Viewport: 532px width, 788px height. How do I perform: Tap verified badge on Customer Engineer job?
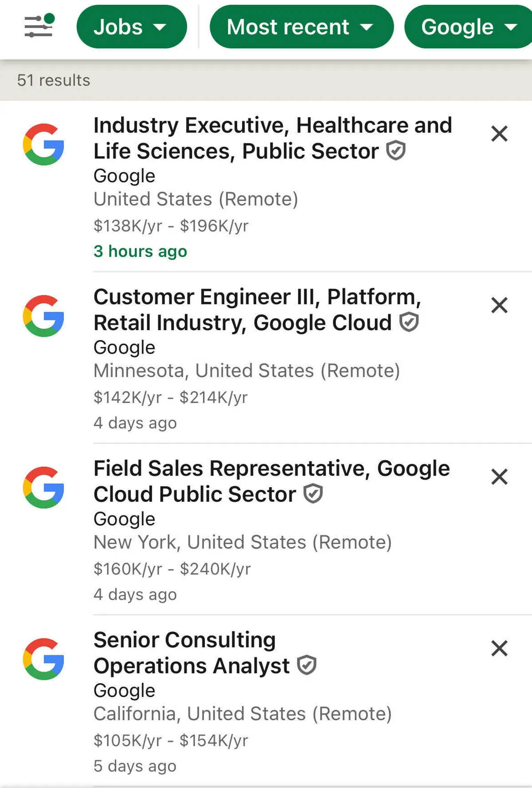coord(409,322)
